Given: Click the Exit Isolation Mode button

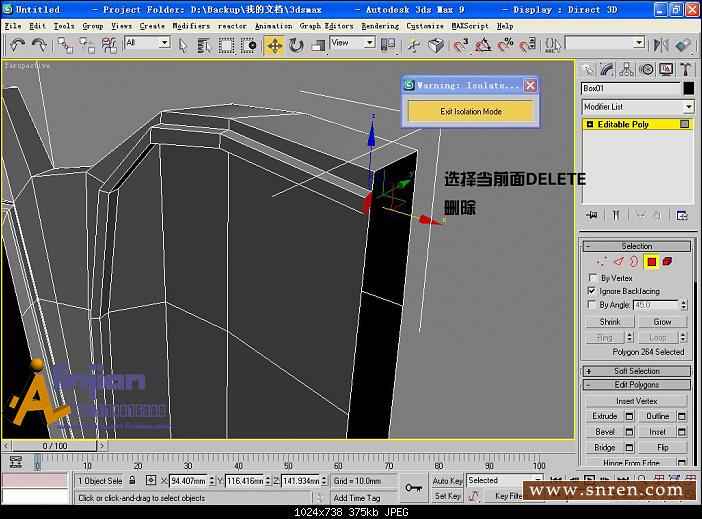Looking at the screenshot, I should (471, 111).
